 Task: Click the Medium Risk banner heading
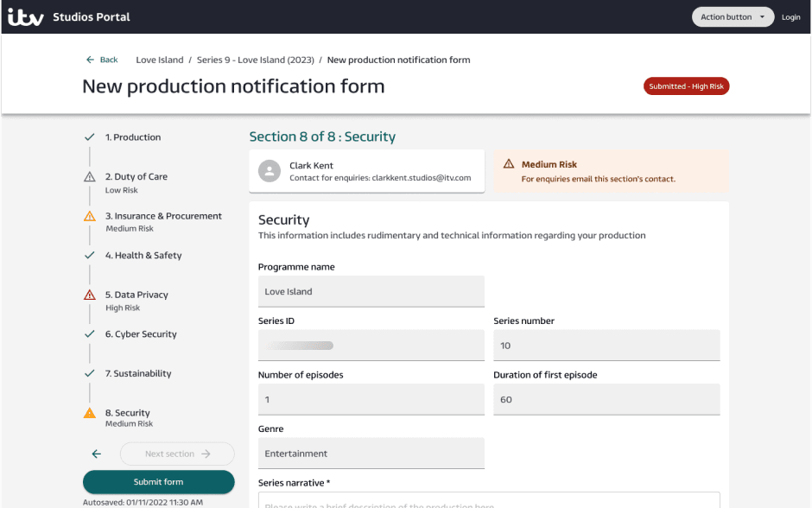(x=549, y=165)
